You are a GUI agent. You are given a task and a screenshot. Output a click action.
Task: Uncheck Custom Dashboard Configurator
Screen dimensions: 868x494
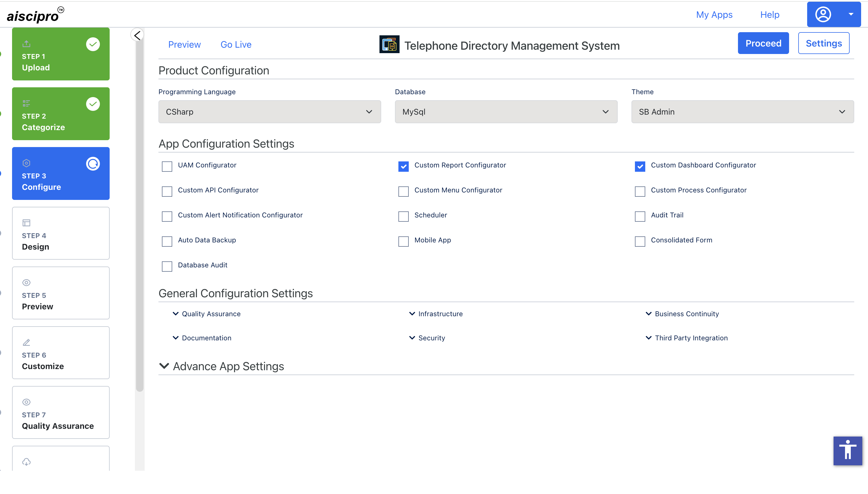640,166
